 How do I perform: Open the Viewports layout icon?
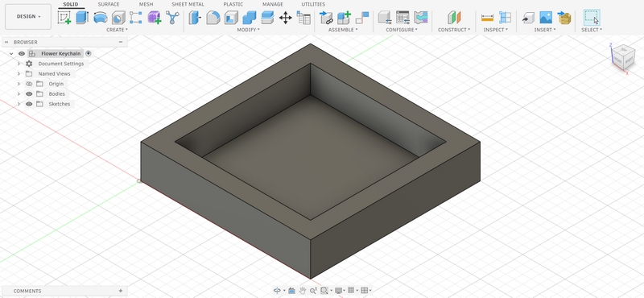365,291
